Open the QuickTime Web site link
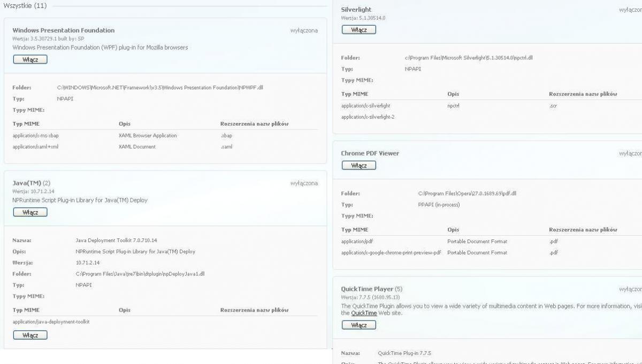The width and height of the screenshot is (642, 364). [364, 313]
